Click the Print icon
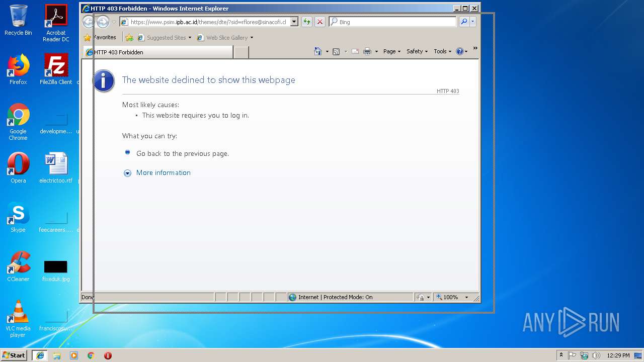The image size is (644, 362). click(x=367, y=51)
